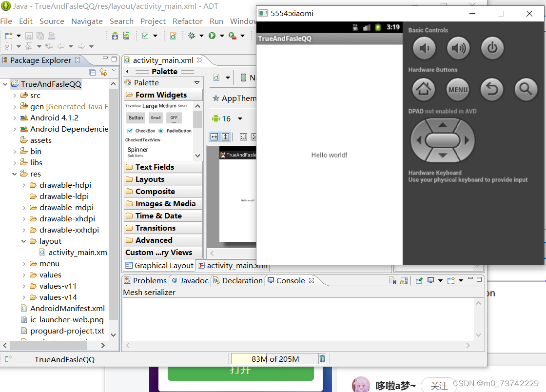Viewport: 546px width, 392px height.
Task: Click the emulator volume down button
Action: [424, 48]
